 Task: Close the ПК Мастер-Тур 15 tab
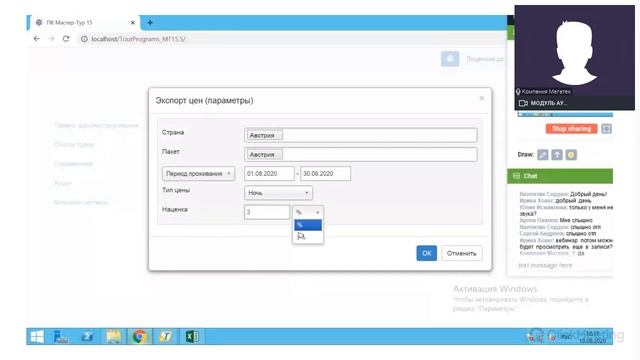tap(132, 23)
